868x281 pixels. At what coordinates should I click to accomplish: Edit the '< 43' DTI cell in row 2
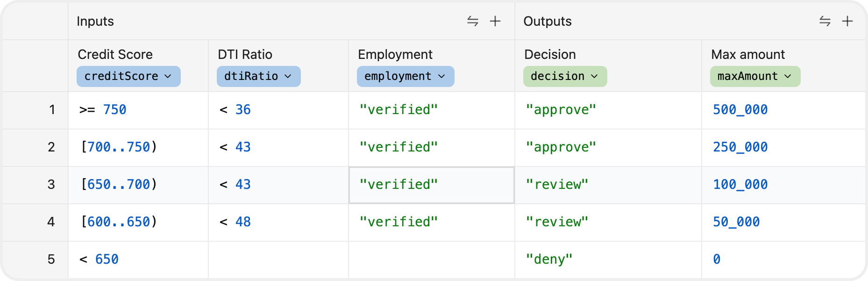278,147
